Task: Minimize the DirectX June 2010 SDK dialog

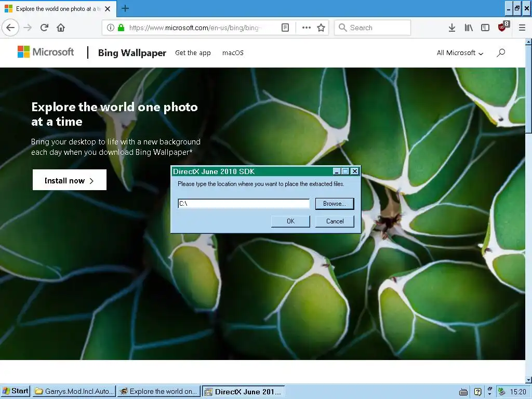Action: point(337,171)
